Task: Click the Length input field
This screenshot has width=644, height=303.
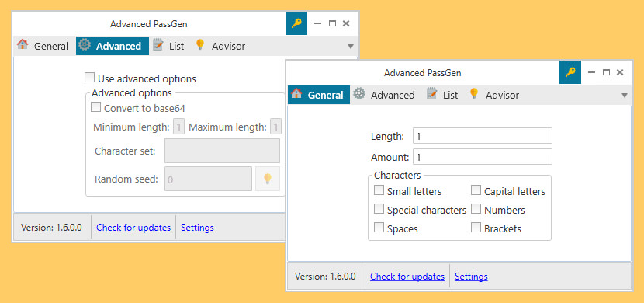Action: 482,136
